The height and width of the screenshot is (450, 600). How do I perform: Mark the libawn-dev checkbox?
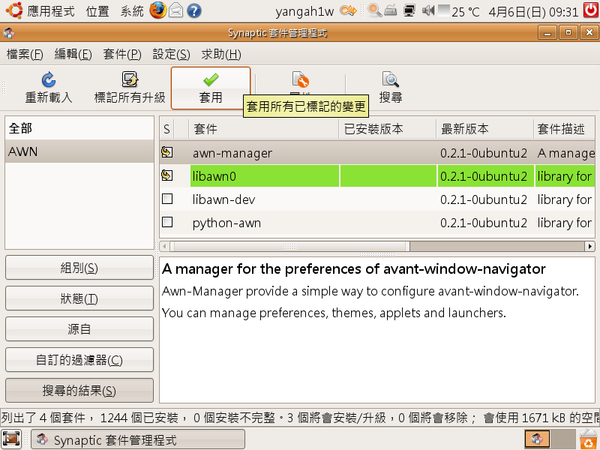[x=167, y=199]
